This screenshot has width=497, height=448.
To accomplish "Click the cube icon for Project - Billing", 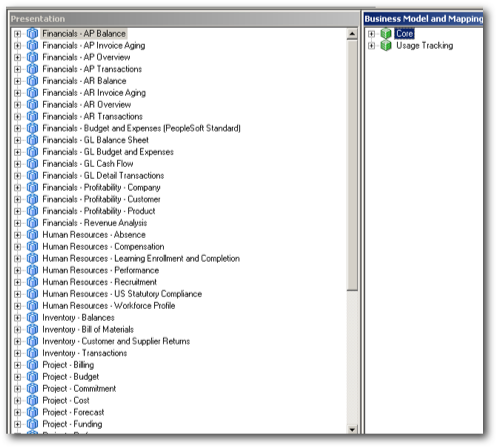I will 32,365.
